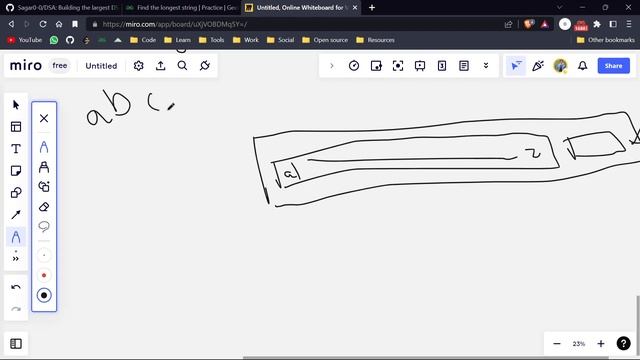Open the help question mark
640x360 pixels.
(x=623, y=344)
